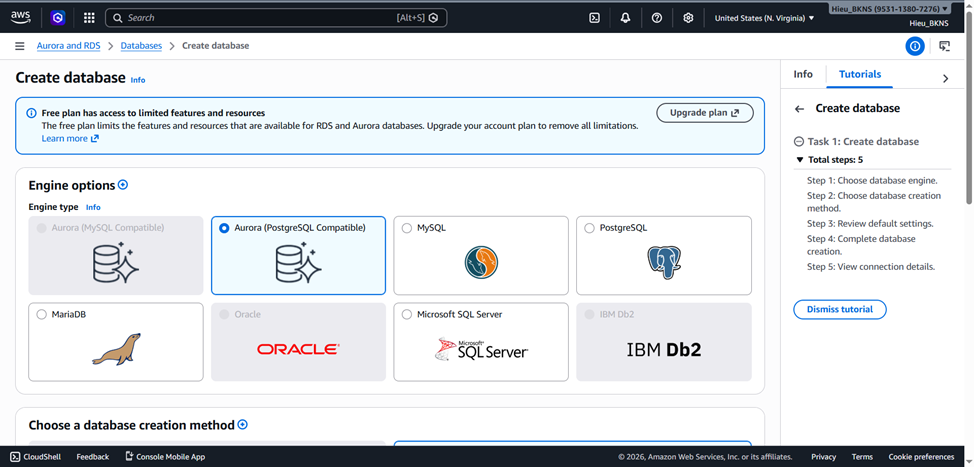Click the Search input field

point(276,18)
